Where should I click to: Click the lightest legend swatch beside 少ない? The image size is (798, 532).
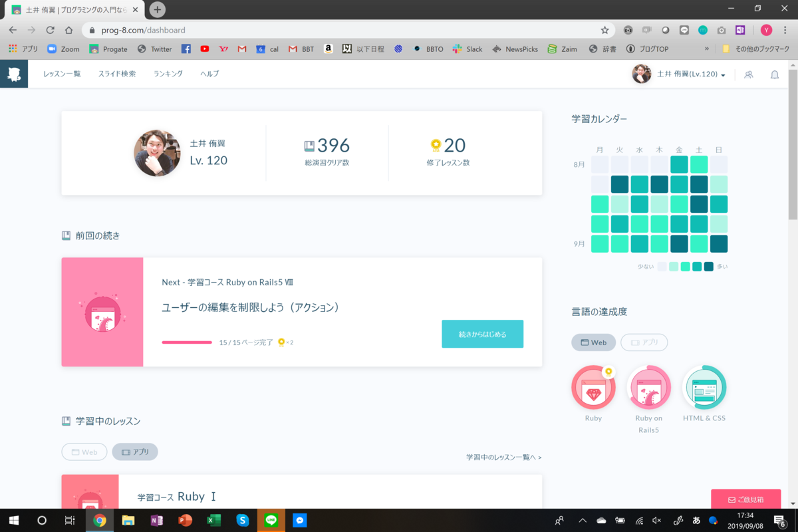click(x=662, y=267)
